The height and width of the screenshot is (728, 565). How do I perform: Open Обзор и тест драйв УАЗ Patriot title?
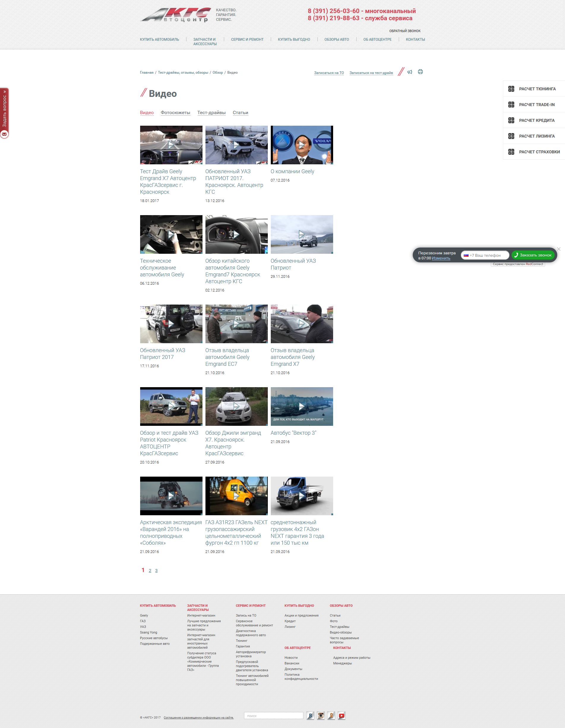[169, 443]
